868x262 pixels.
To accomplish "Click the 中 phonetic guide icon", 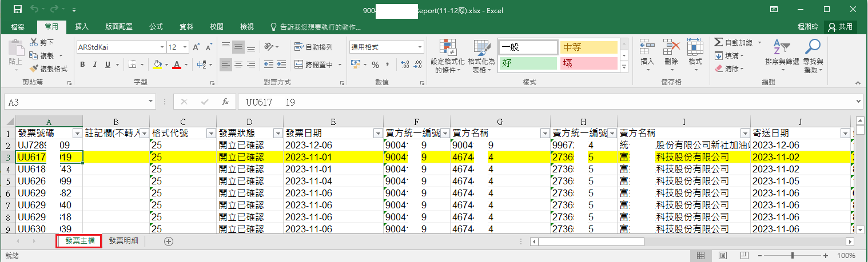I will [x=201, y=65].
